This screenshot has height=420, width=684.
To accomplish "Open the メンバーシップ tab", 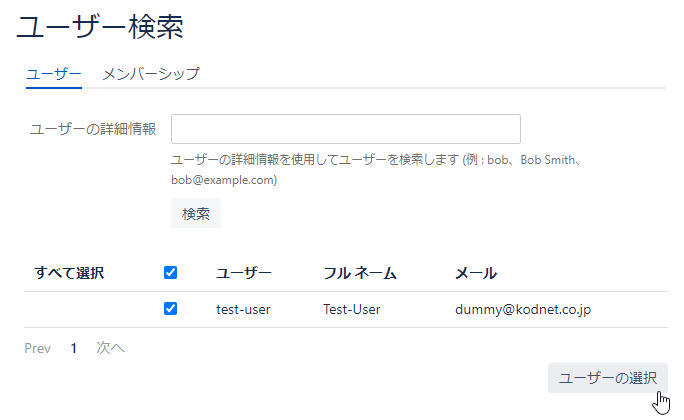I will click(150, 74).
